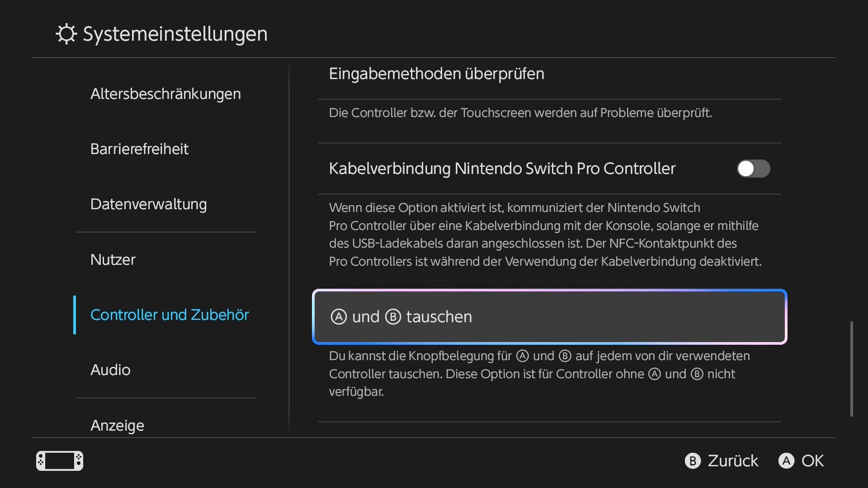
Task: Select the A und B tauschen option
Action: (549, 317)
